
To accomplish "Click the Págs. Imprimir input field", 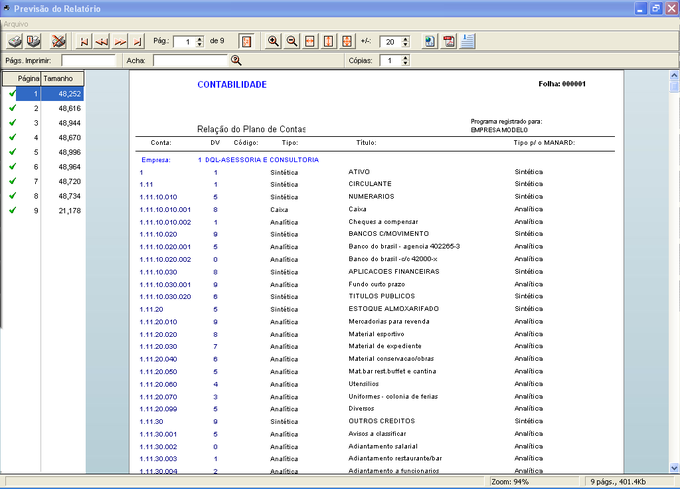I will point(88,61).
